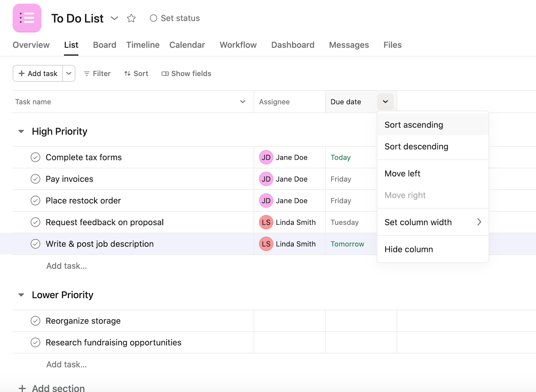
Task: Open the Show fields panel
Action: tap(187, 74)
